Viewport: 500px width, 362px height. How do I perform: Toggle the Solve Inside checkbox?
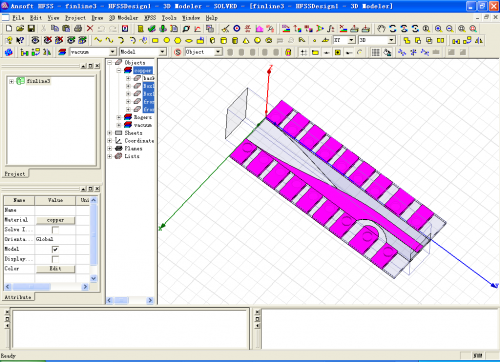click(x=55, y=230)
